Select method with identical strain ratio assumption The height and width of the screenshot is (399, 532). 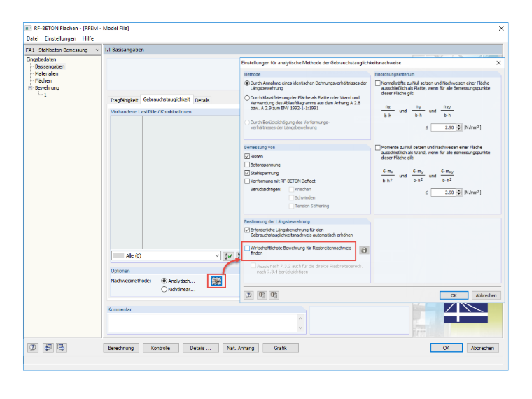pos(247,83)
